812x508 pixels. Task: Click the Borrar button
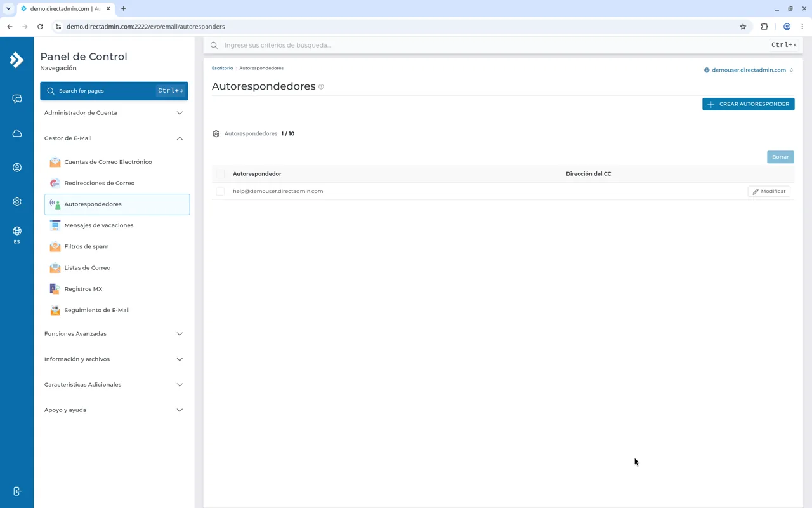(x=780, y=157)
